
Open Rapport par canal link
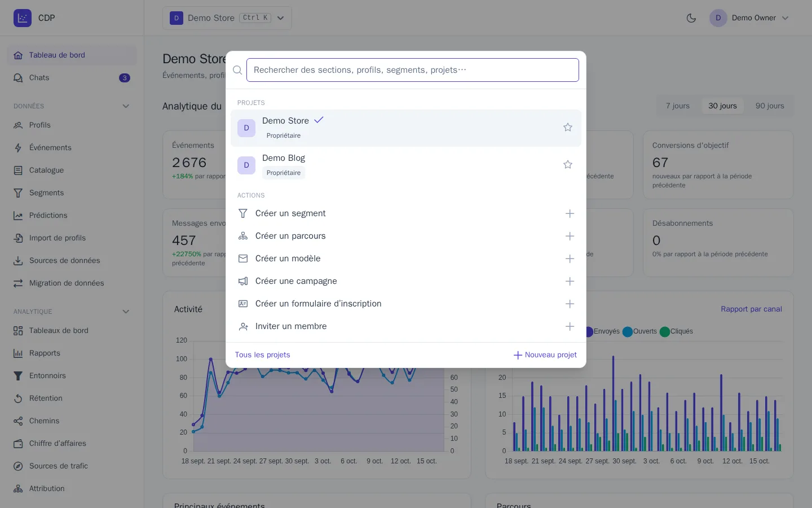point(751,309)
